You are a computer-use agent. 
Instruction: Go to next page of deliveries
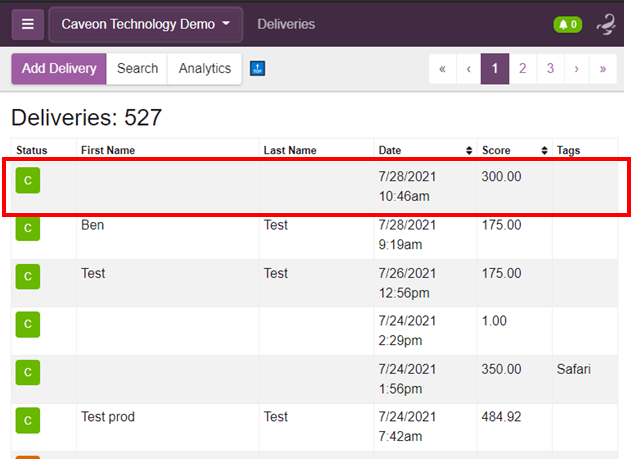click(x=577, y=69)
